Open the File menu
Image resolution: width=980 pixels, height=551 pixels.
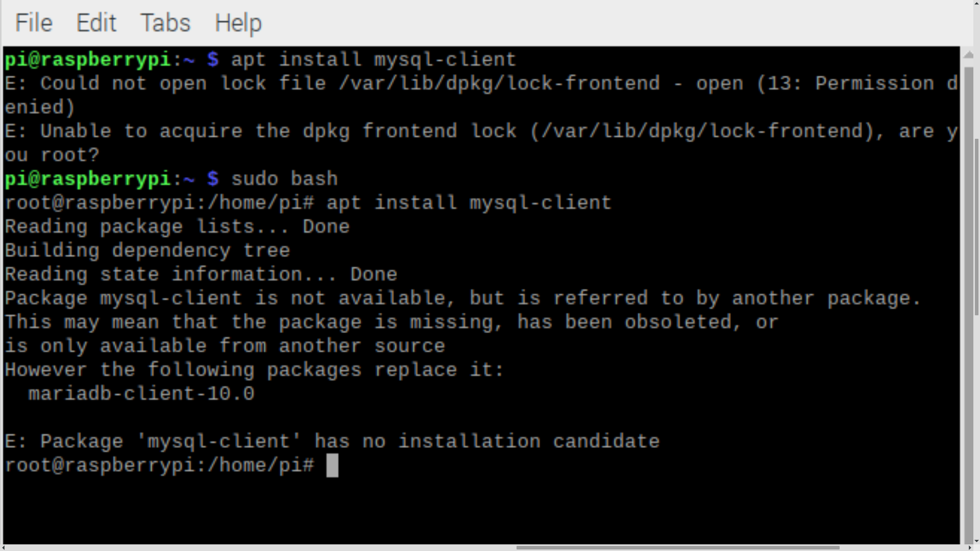34,23
